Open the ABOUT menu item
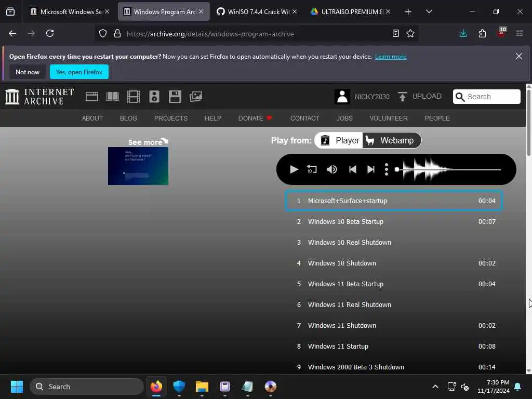Viewport: 532px width, 399px height. point(92,118)
